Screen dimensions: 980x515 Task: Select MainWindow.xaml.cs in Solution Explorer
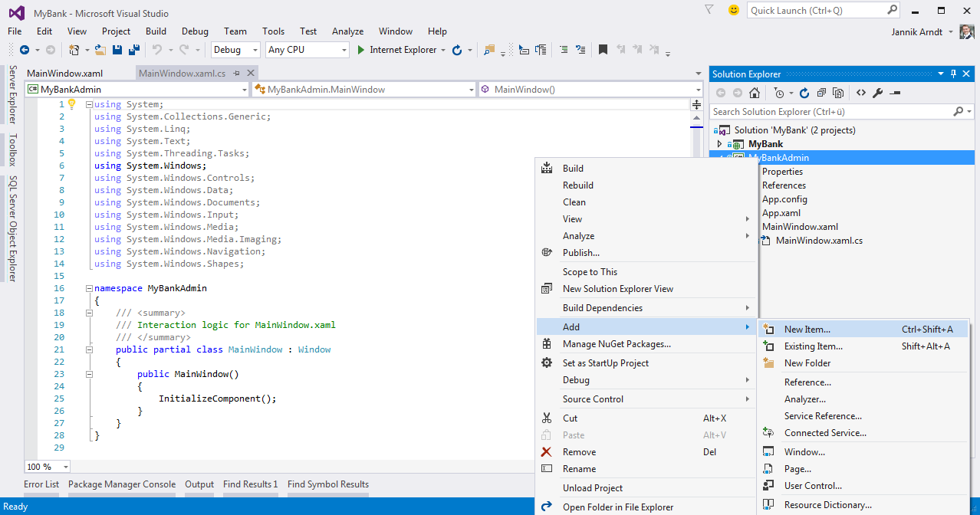coord(819,241)
